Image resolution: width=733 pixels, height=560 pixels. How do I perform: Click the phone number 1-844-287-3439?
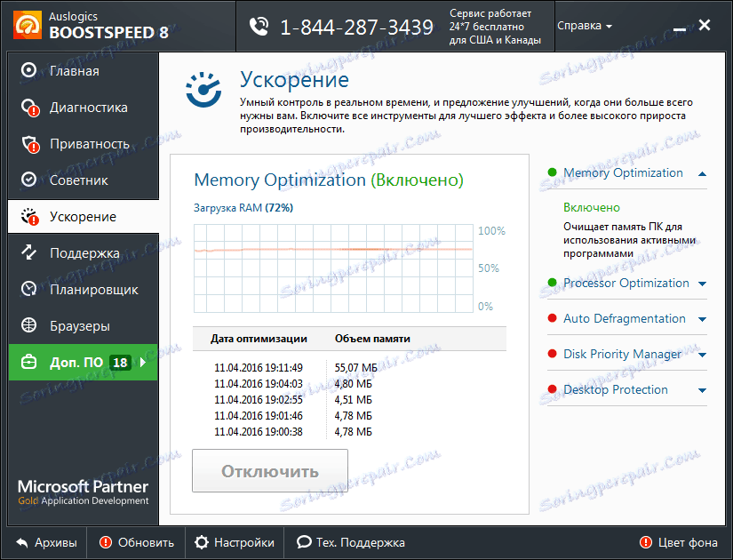tap(356, 28)
